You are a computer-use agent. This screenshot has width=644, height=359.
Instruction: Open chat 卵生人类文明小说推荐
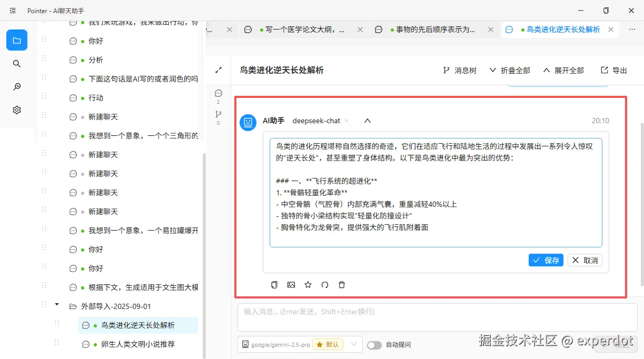pyautogui.click(x=138, y=344)
